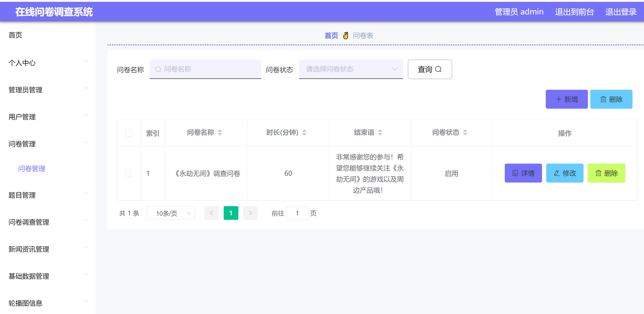Image resolution: width=644 pixels, height=314 pixels.
Task: Click the sort arrows on 时长(分钟) column
Action: (x=304, y=133)
